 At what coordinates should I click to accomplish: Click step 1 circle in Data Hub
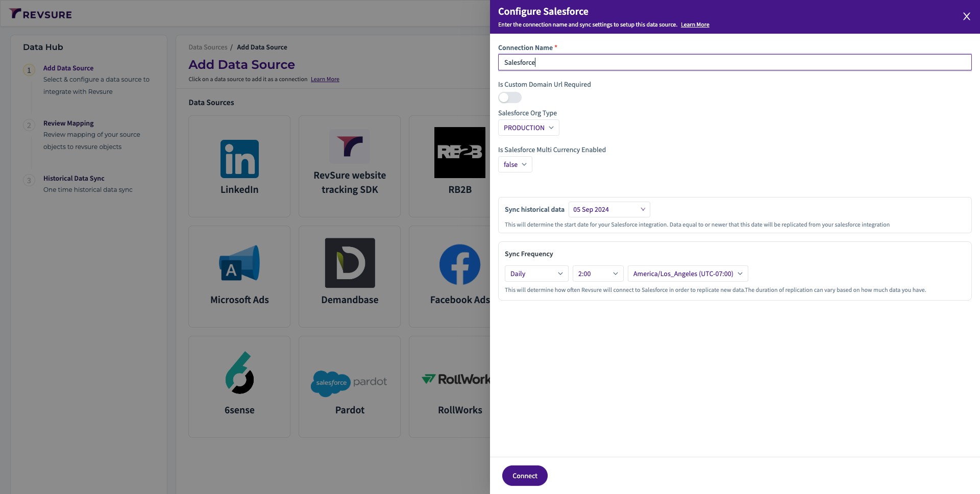click(29, 70)
